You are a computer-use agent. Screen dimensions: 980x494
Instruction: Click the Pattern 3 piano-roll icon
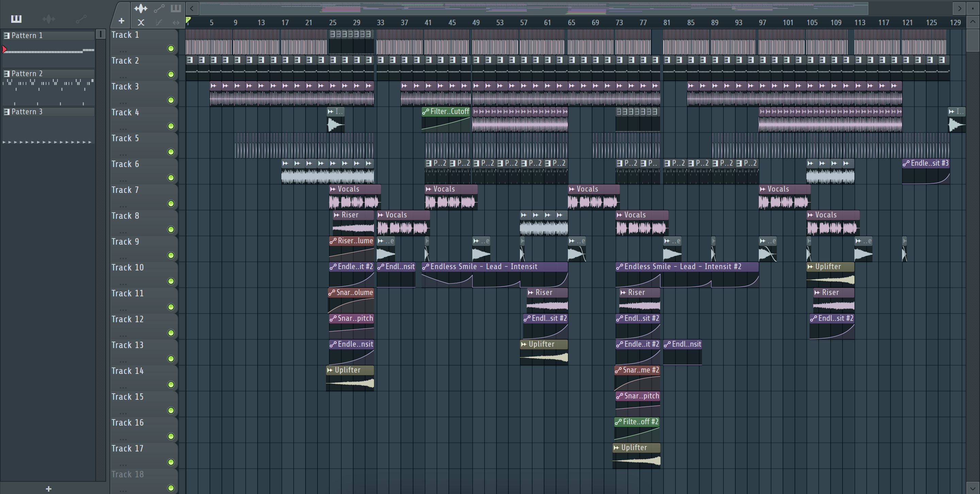6,112
